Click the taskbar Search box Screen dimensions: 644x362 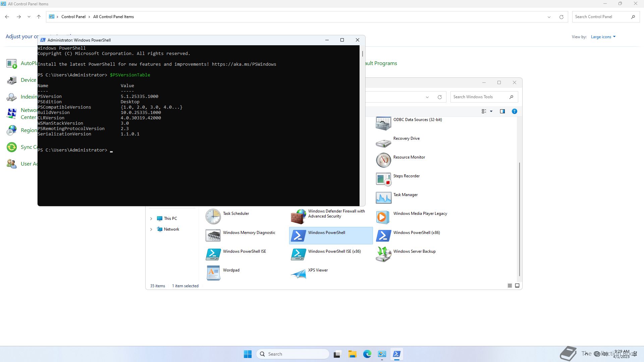292,354
